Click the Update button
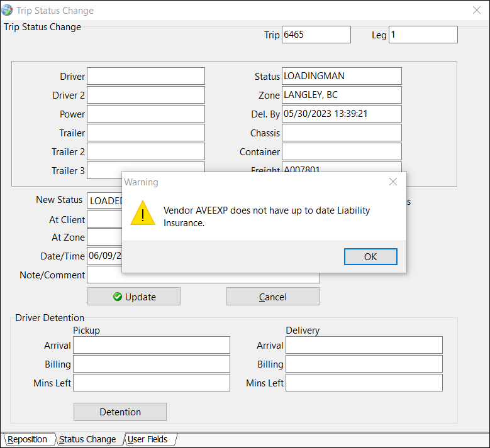Screen dimensions: 490x448 [x=134, y=297]
